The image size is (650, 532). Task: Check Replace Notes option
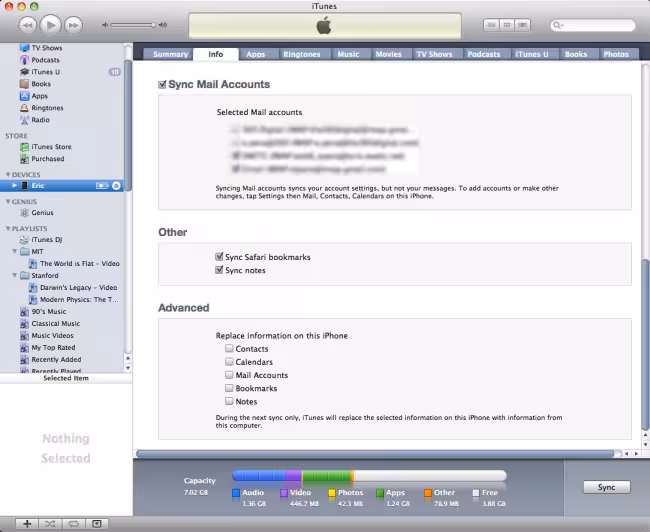[x=229, y=401]
